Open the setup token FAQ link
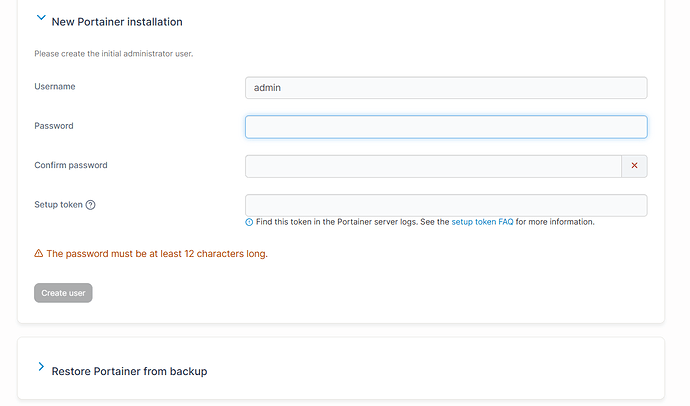 tap(482, 222)
